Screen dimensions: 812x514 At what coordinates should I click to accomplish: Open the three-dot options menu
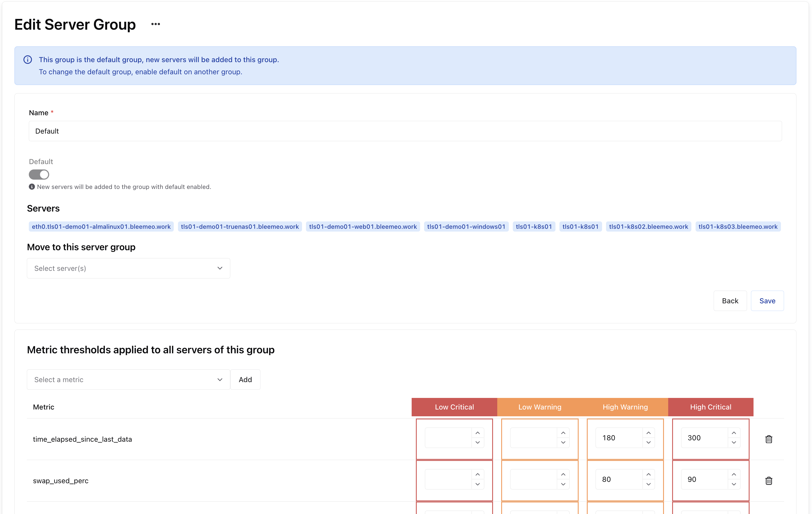pyautogui.click(x=155, y=24)
